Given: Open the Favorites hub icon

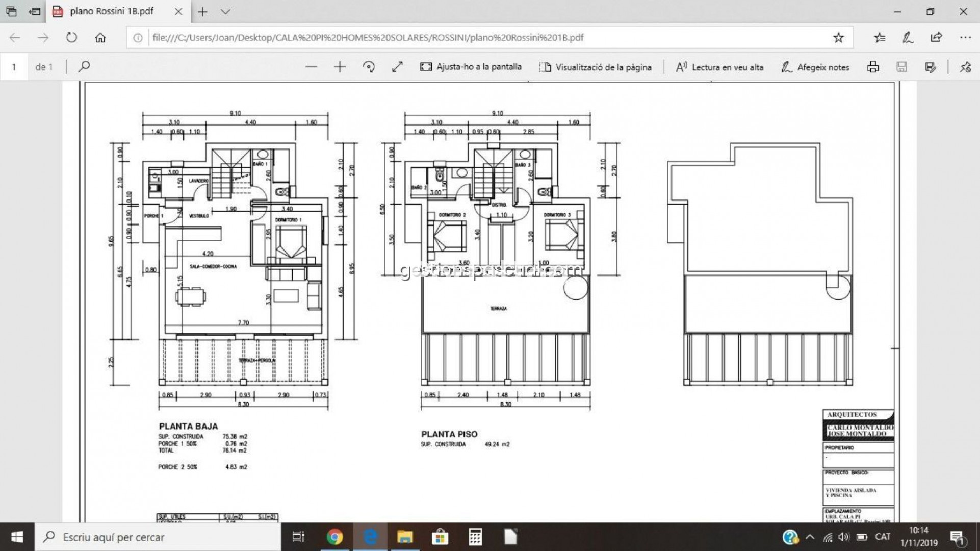Looking at the screenshot, I should pos(880,37).
